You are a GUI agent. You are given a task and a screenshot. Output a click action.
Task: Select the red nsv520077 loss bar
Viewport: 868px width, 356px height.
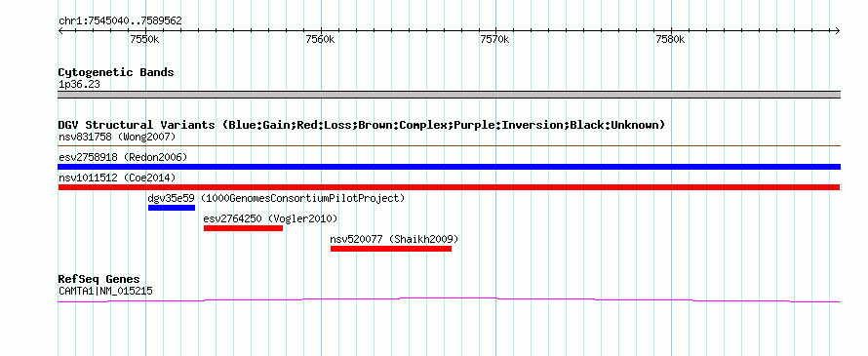click(391, 249)
